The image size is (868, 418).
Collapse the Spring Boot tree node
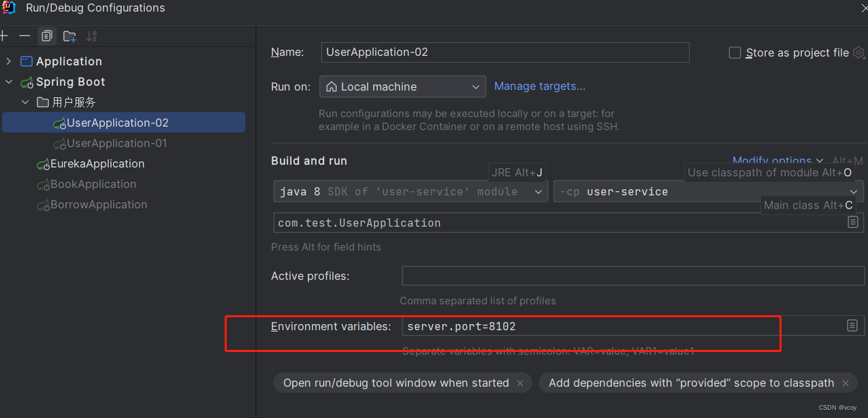[8, 82]
